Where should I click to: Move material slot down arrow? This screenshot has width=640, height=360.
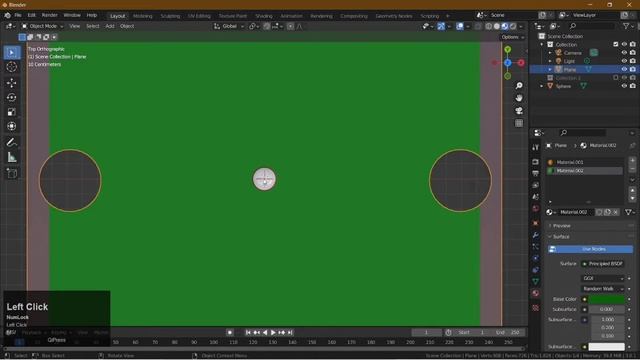(x=632, y=198)
